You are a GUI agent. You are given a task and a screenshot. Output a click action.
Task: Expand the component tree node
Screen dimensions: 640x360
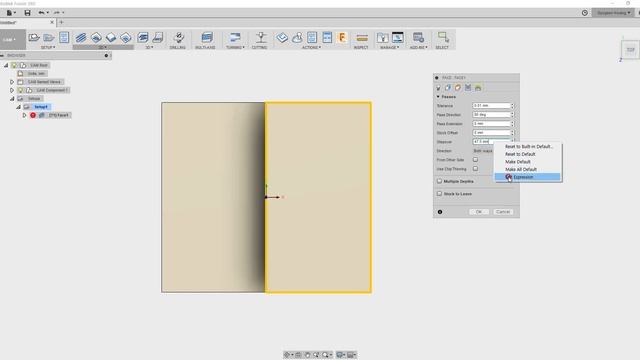[x=12, y=90]
